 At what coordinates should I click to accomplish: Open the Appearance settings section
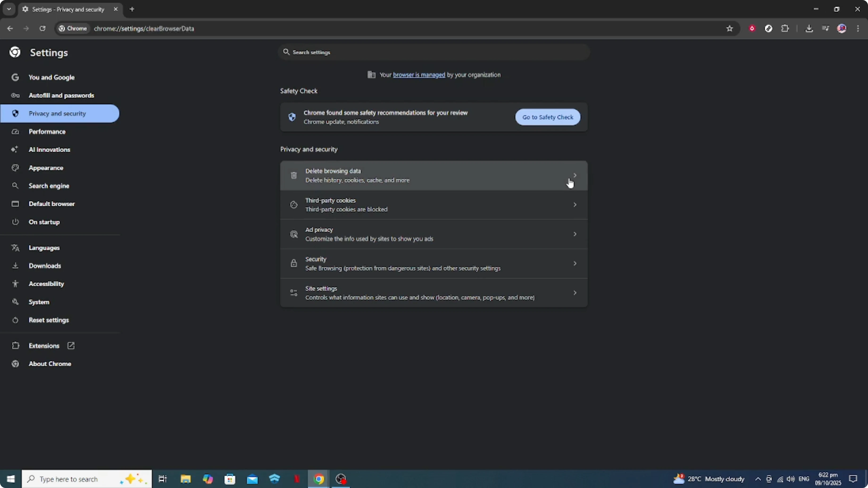[x=46, y=168]
